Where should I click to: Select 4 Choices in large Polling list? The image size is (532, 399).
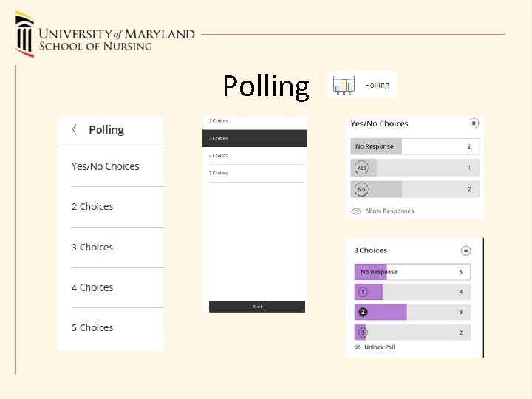(92, 287)
